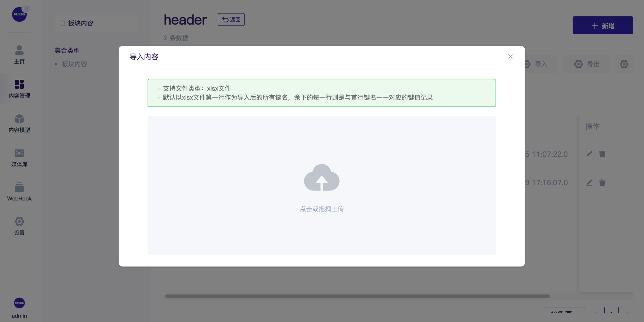Click the 返回 back button
This screenshot has width=644, height=322.
pos(231,20)
